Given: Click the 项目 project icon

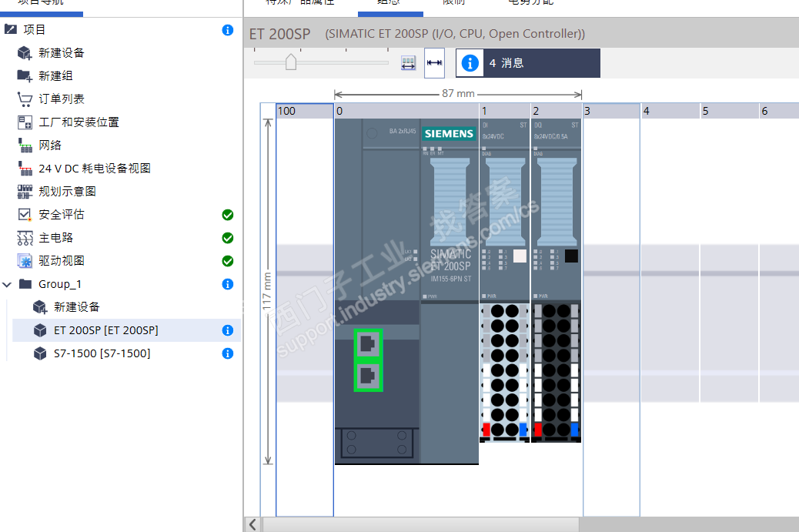Looking at the screenshot, I should 10,29.
